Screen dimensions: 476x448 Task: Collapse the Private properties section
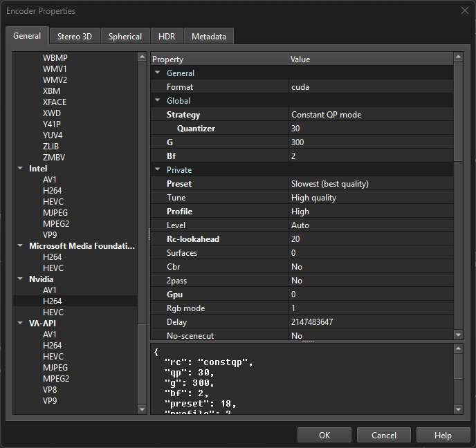pos(158,170)
